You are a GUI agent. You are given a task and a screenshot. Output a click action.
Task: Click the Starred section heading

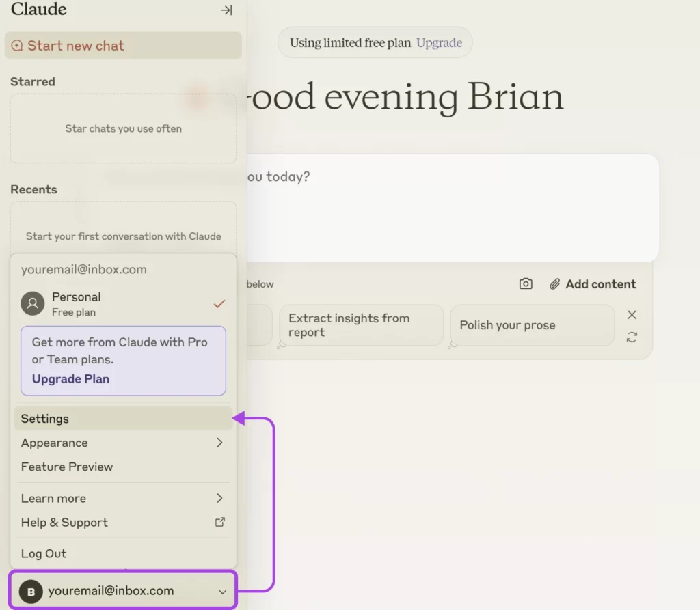pos(33,82)
